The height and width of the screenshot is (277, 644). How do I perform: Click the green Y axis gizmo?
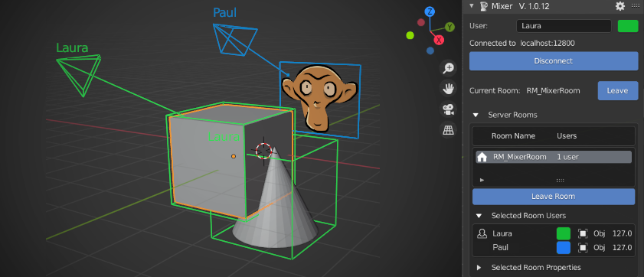[450, 27]
